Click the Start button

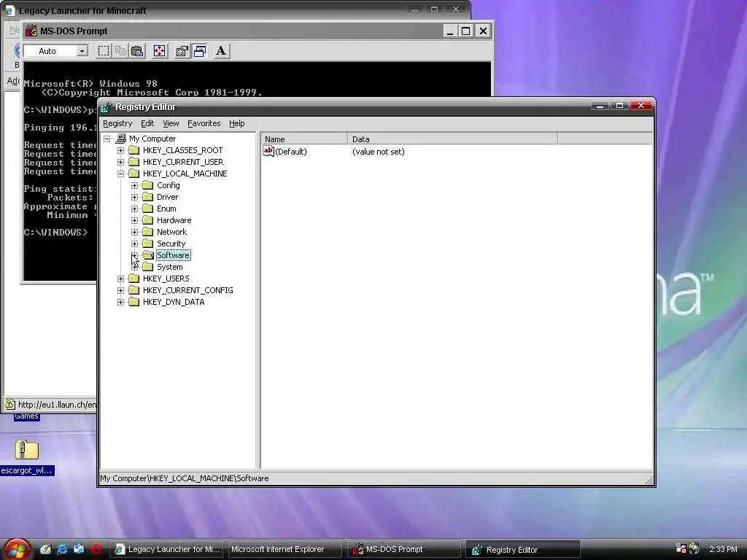coord(16,550)
